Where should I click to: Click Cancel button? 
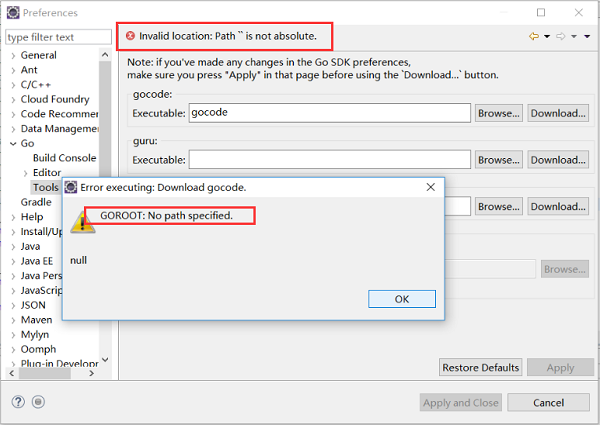pyautogui.click(x=548, y=402)
